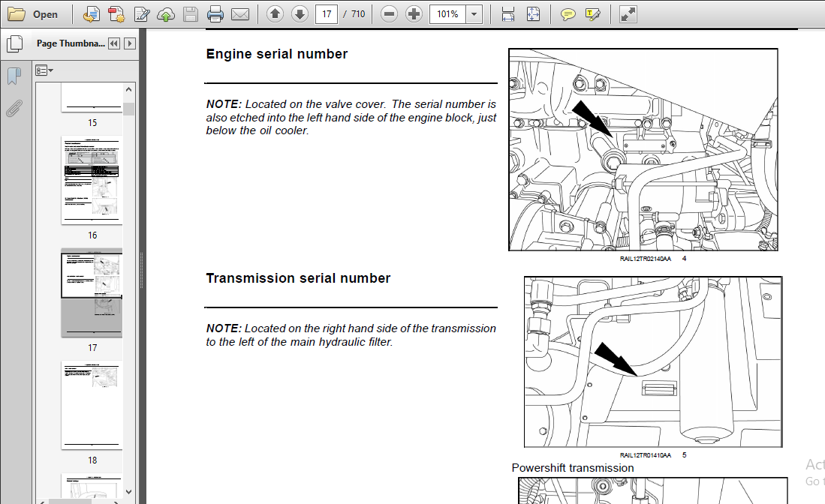Go to next page down arrow
Viewport: 825px width, 504px height.
tap(300, 14)
